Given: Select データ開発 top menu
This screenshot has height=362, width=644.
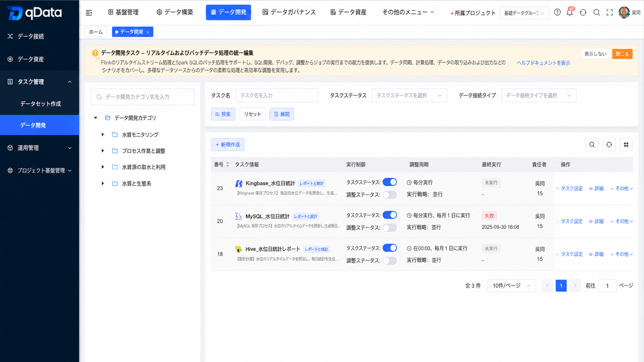Looking at the screenshot, I should click(228, 12).
